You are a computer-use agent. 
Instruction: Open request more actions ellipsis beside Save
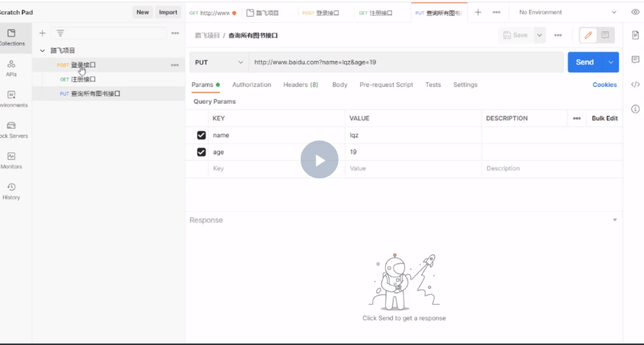558,35
